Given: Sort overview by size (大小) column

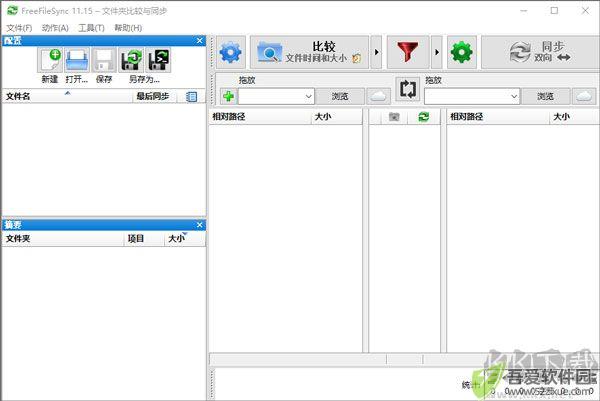Looking at the screenshot, I should click(185, 239).
